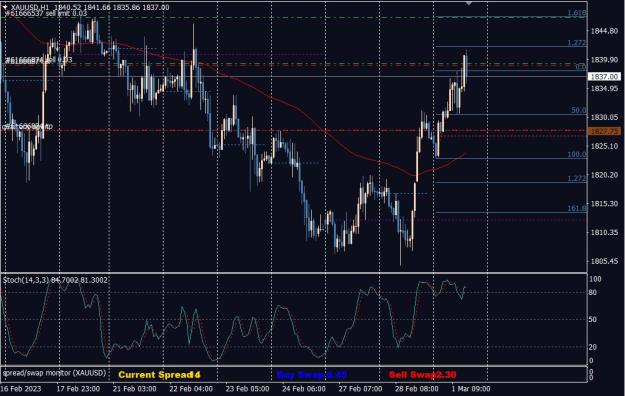Toggle the one-click trading arrow beside XAUUSD,H1
This screenshot has width=625, height=396.
coord(5,7)
